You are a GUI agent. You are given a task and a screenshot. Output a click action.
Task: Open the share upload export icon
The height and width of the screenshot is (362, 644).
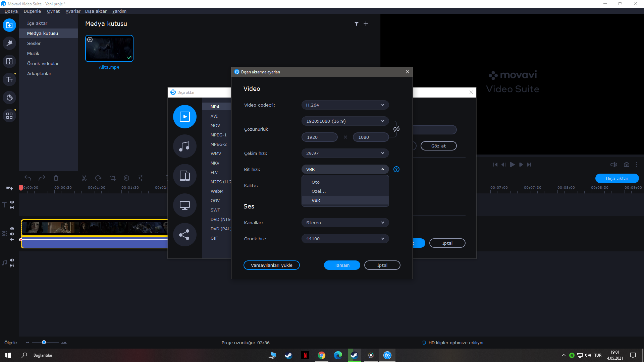coord(184,235)
